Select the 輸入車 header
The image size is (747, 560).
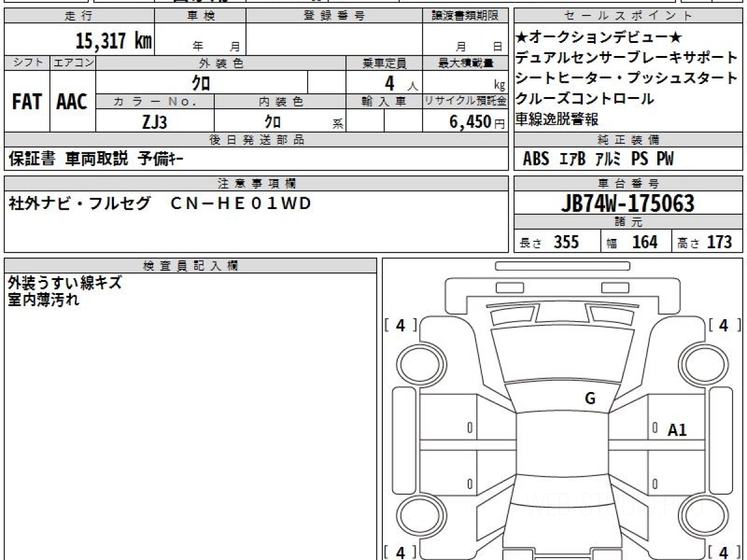coord(384,101)
